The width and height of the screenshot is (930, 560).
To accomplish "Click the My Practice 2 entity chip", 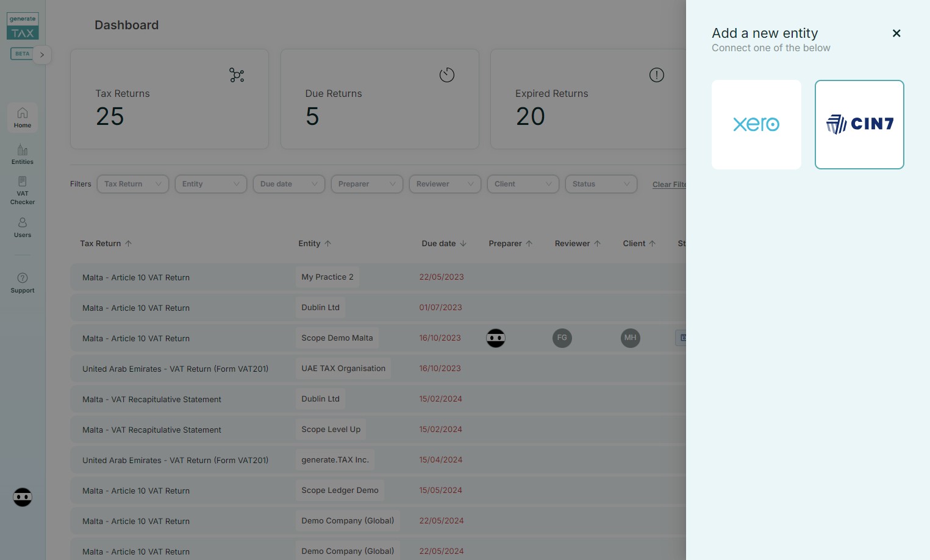I will [327, 277].
